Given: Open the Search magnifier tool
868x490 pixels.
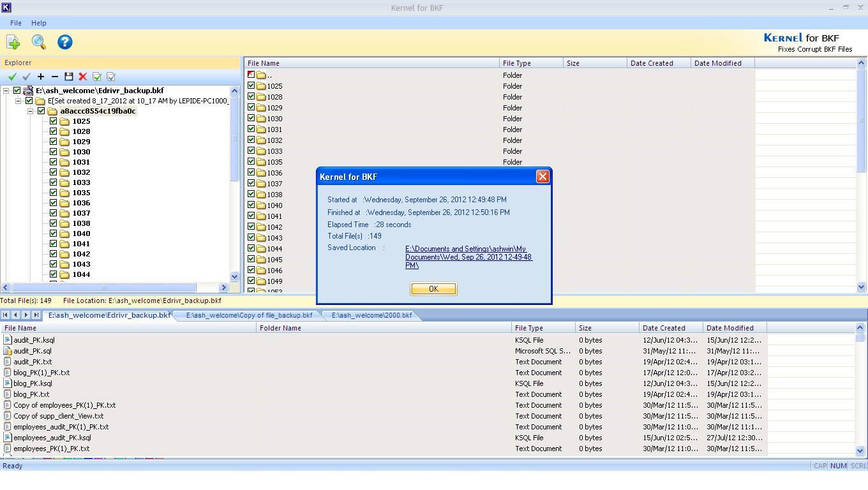Looking at the screenshot, I should [39, 42].
